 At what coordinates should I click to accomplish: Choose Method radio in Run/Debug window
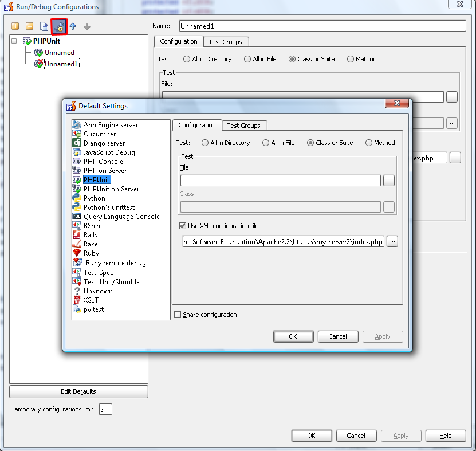pos(351,59)
